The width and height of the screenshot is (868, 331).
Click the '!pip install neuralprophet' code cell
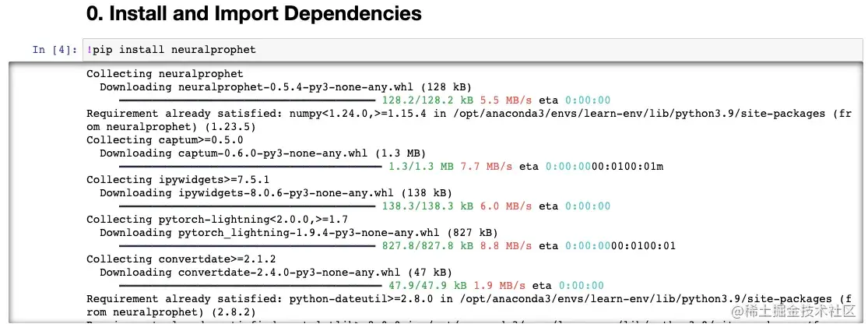[x=473, y=50]
